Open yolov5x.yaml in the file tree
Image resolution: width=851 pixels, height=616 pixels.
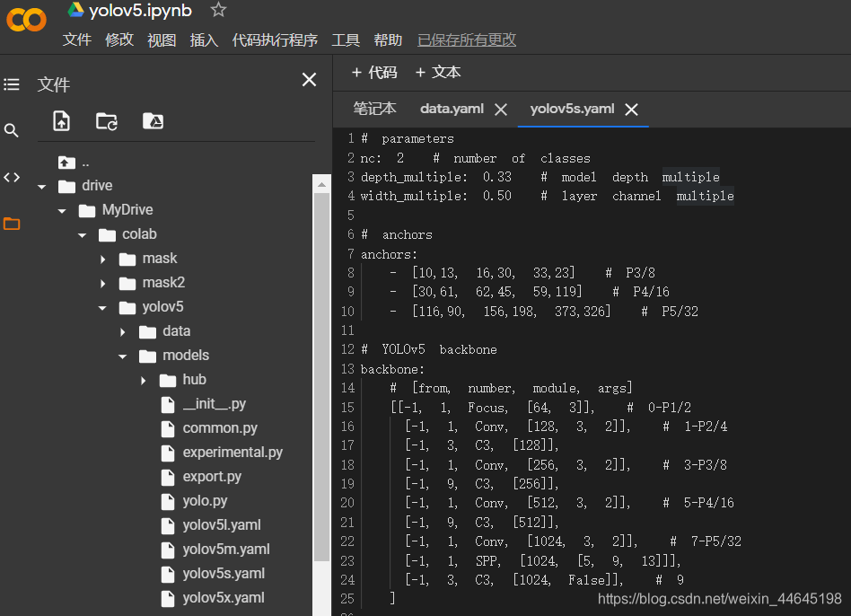pos(223,598)
